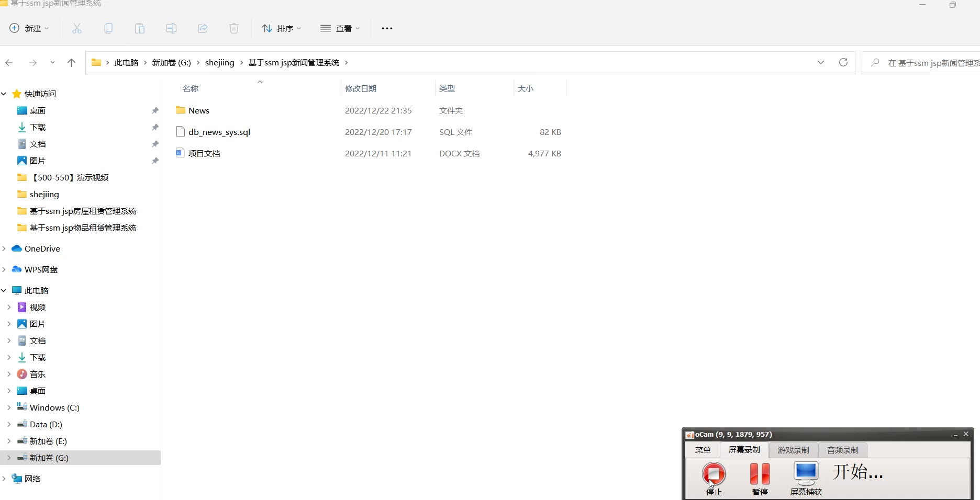Minimize the oCam window
980x500 pixels.
955,435
